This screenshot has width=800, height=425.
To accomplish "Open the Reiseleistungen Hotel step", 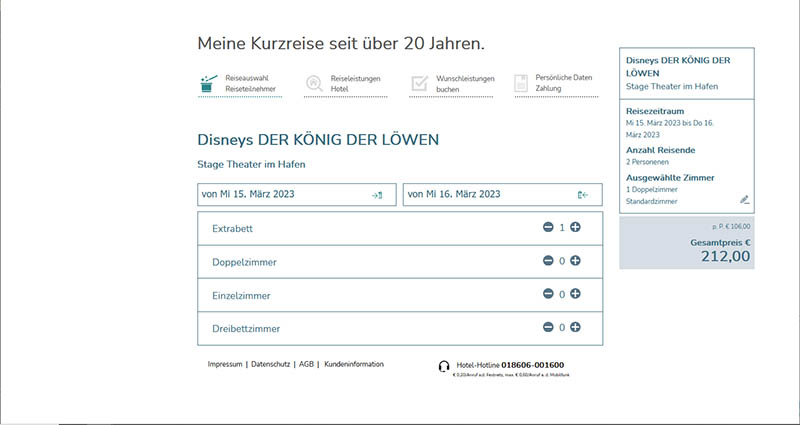I will tap(345, 84).
